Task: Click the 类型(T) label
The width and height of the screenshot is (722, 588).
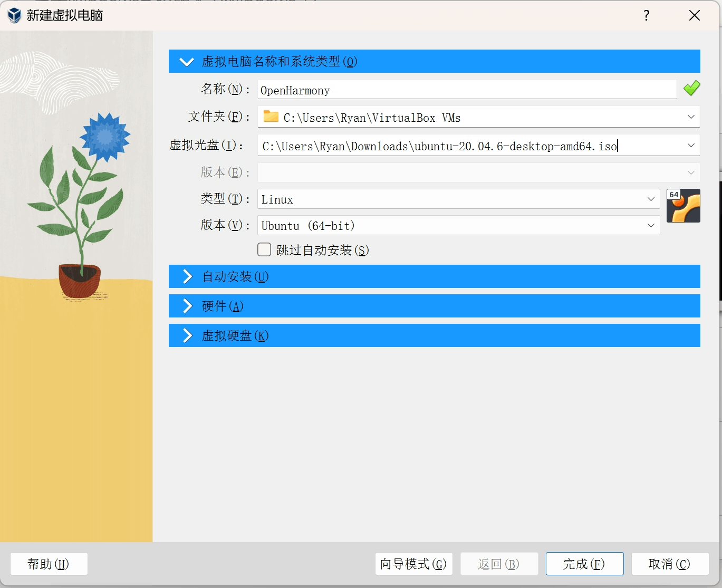Action: 225,199
